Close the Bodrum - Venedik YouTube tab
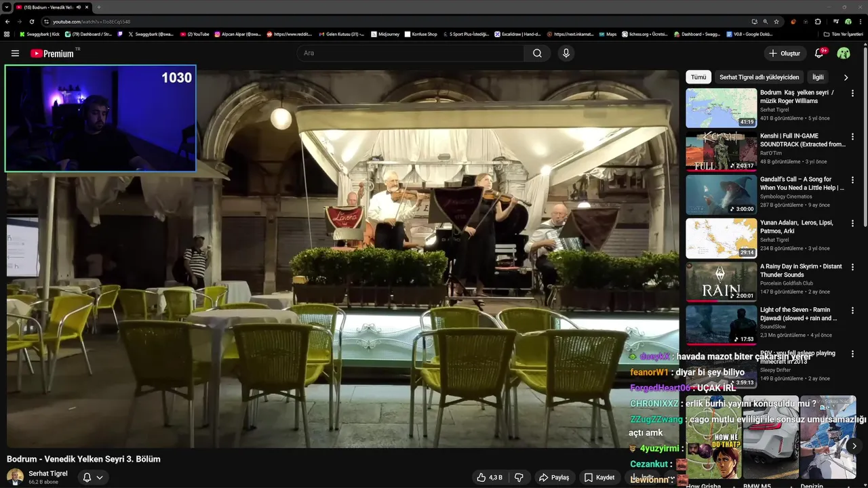868x488 pixels. point(87,7)
